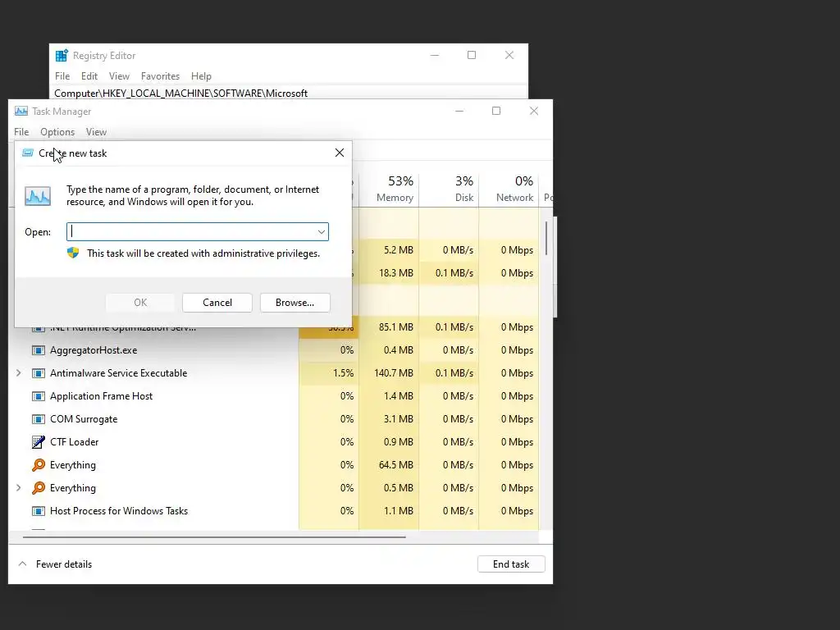Click the Host Process for Windows Tasks icon
Viewport: 840px width, 630px height.
[38, 511]
